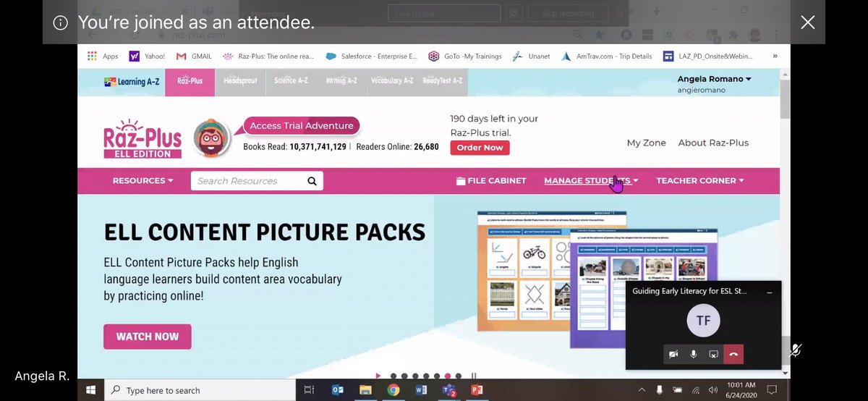Open the Yahoo! bookmark
The image size is (868, 401).
point(147,56)
